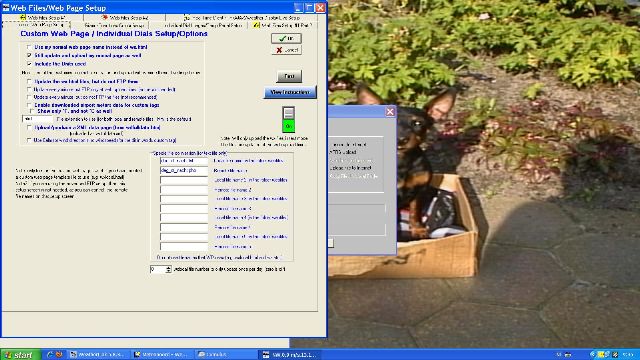Open Internet Explorer from quick launch
The height and width of the screenshot is (360, 640).
pos(50,354)
